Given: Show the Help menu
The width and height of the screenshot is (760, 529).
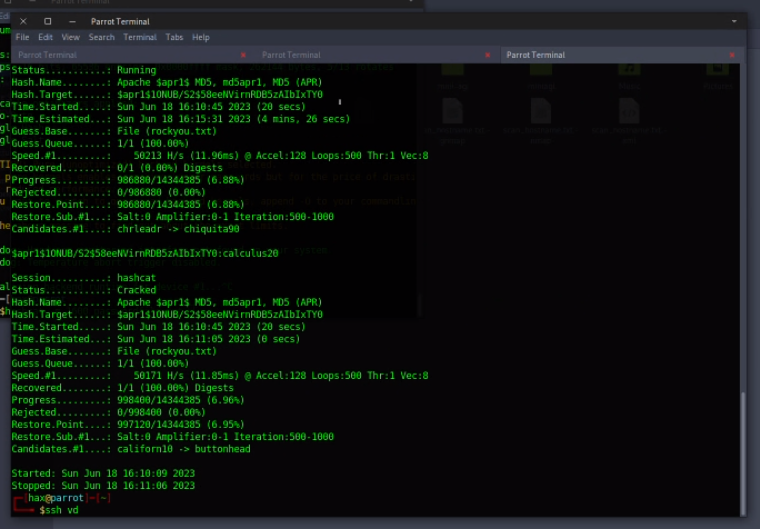Looking at the screenshot, I should (201, 37).
